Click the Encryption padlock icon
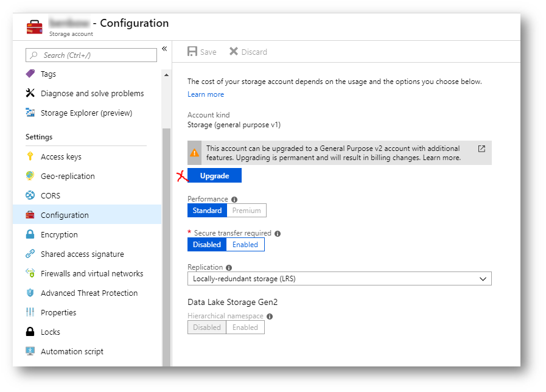The image size is (546, 392). [30, 234]
